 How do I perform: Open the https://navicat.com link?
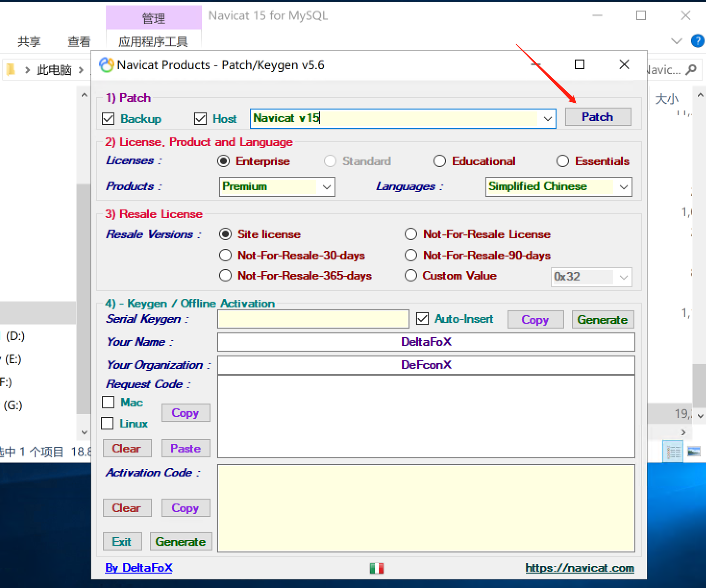(580, 568)
